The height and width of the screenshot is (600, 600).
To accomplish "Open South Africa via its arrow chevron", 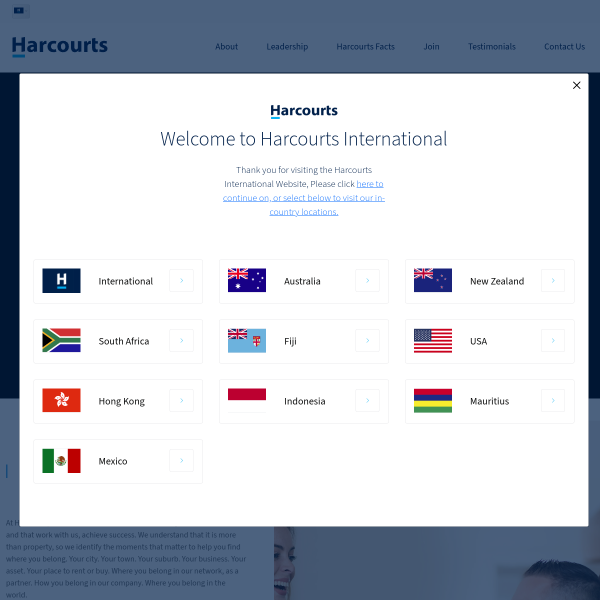I will (181, 340).
